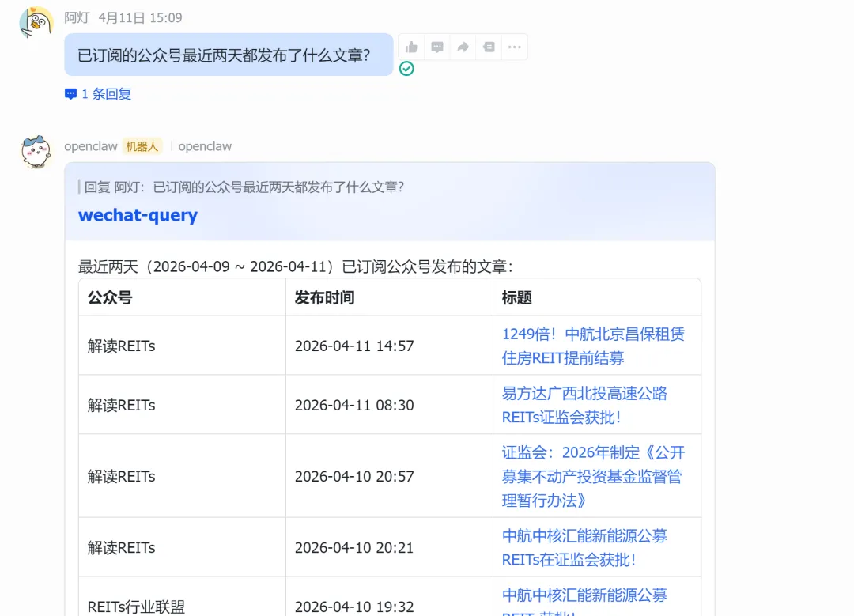Screen dimensions: 854x616
Task: Open article 证监会:2026年制定《公开募集不动产投资基金监督管理暂行办法》
Action: pos(593,477)
